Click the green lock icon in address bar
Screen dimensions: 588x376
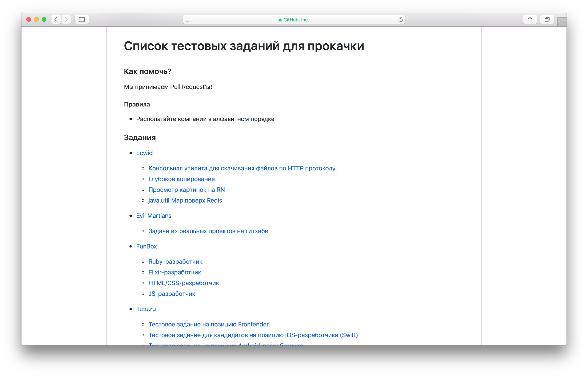pyautogui.click(x=280, y=20)
